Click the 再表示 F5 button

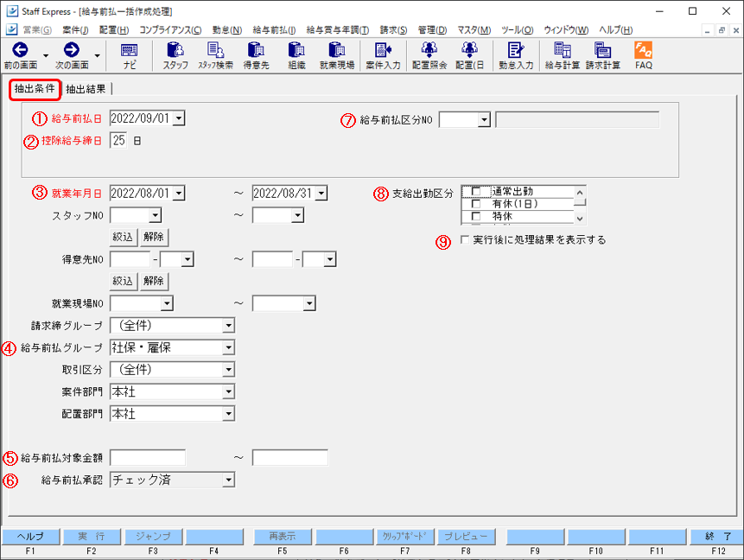tap(283, 537)
